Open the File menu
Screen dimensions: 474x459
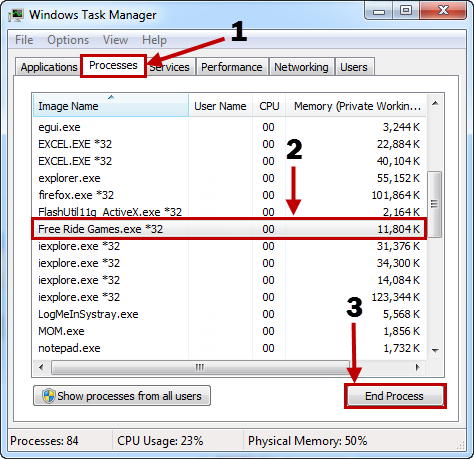[x=24, y=40]
